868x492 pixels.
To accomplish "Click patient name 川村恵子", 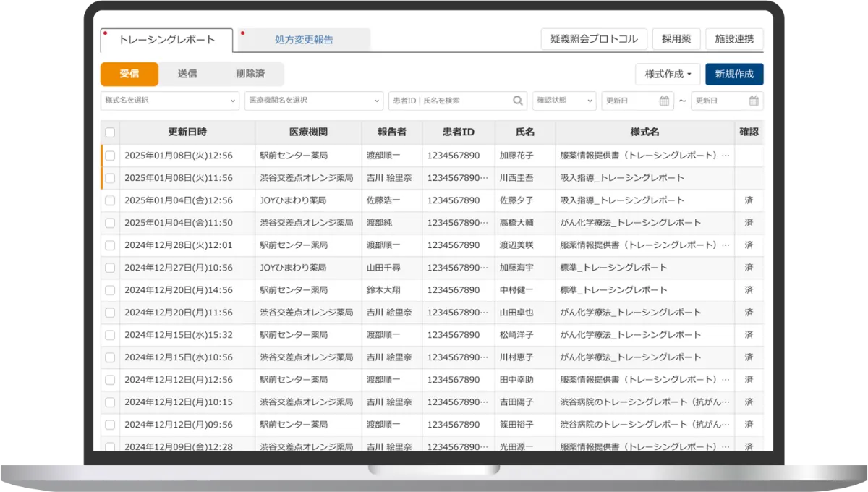I will click(x=516, y=357).
